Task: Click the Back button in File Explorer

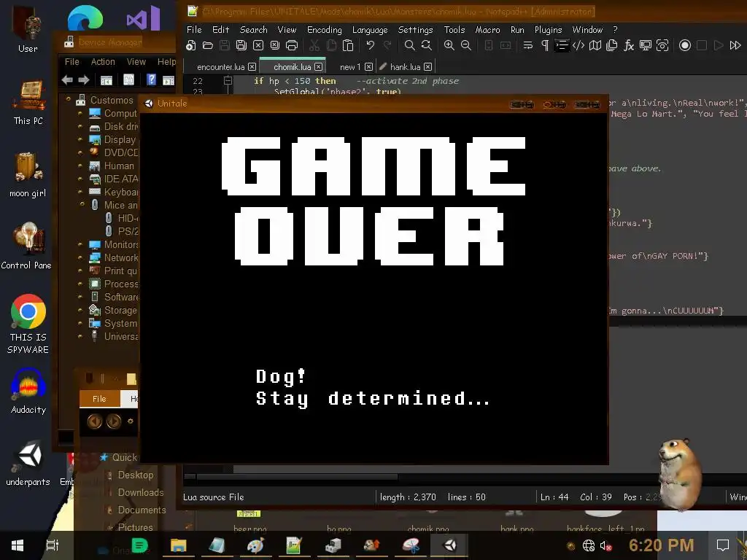Action: point(94,421)
